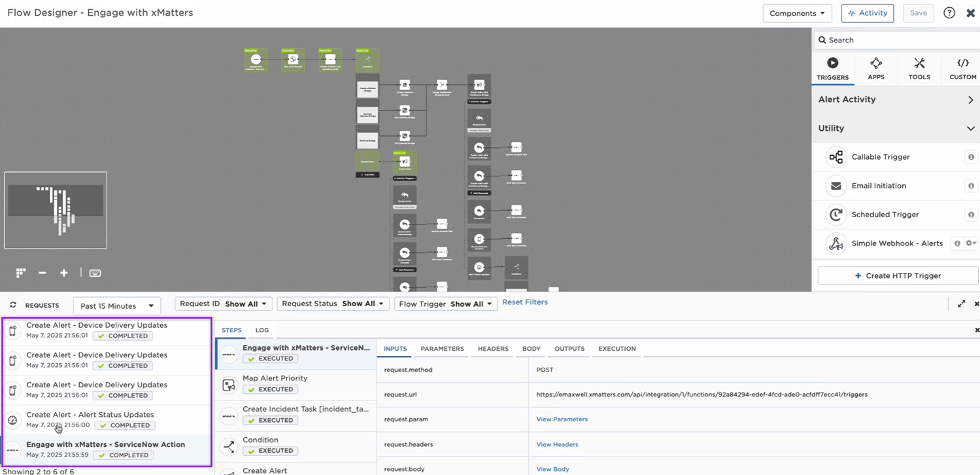Click the canvas auto-arrange layout icon

pos(21,273)
